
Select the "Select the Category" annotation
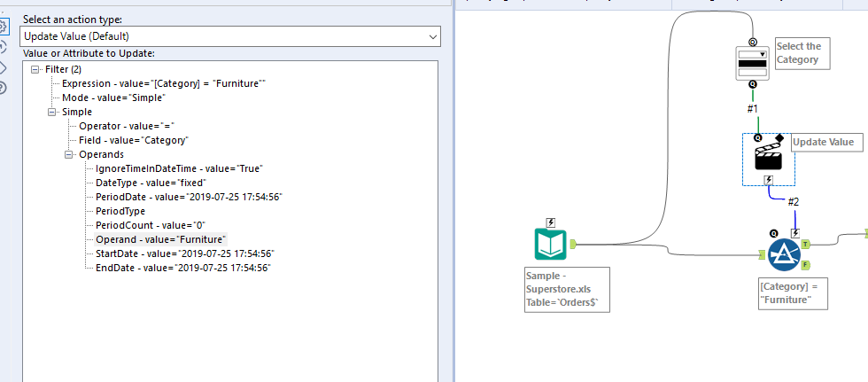[802, 53]
